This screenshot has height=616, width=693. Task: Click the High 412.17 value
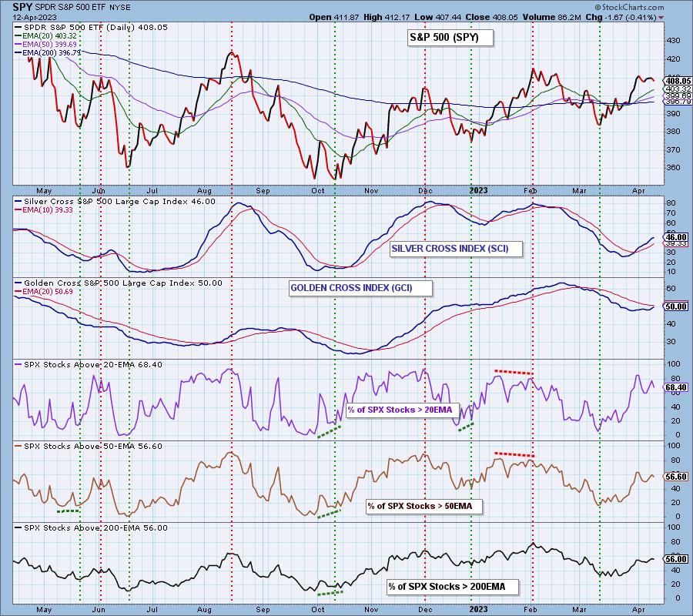tap(389, 17)
